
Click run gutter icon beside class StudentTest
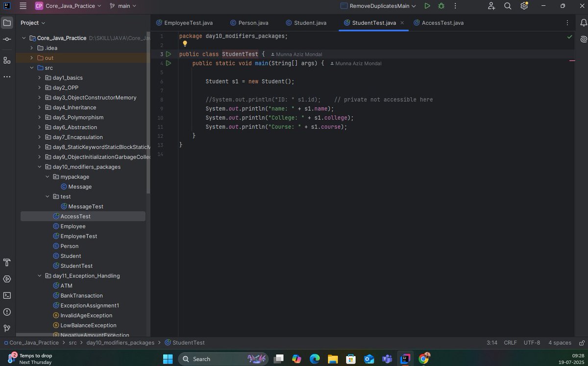point(169,54)
